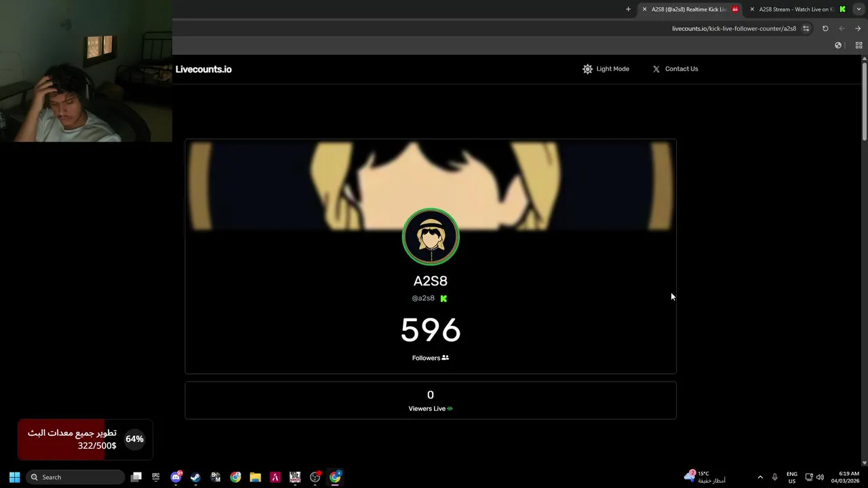Reload the current page
This screenshot has width=868, height=488.
click(825, 28)
